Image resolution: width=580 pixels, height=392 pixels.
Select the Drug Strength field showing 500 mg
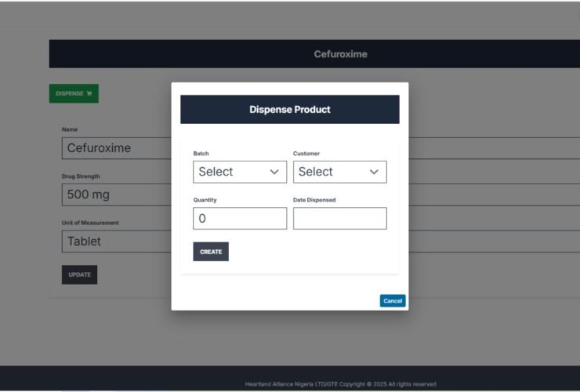coord(116,194)
